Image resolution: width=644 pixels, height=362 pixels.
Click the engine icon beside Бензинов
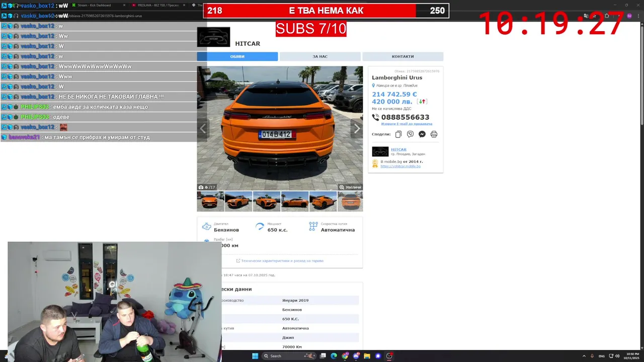point(206,227)
